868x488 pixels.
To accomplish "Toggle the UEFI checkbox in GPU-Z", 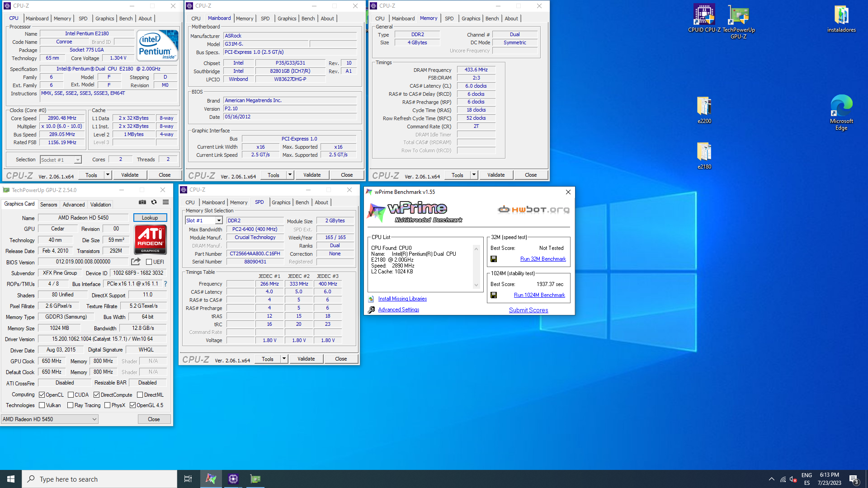I will click(x=149, y=262).
